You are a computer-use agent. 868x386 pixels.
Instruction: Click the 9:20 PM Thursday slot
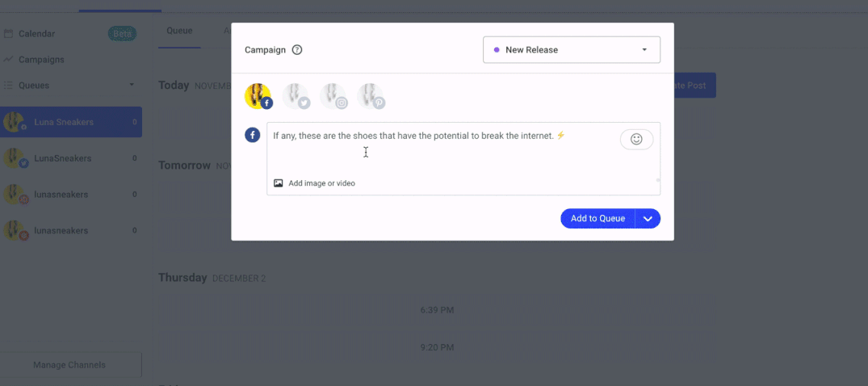(437, 348)
